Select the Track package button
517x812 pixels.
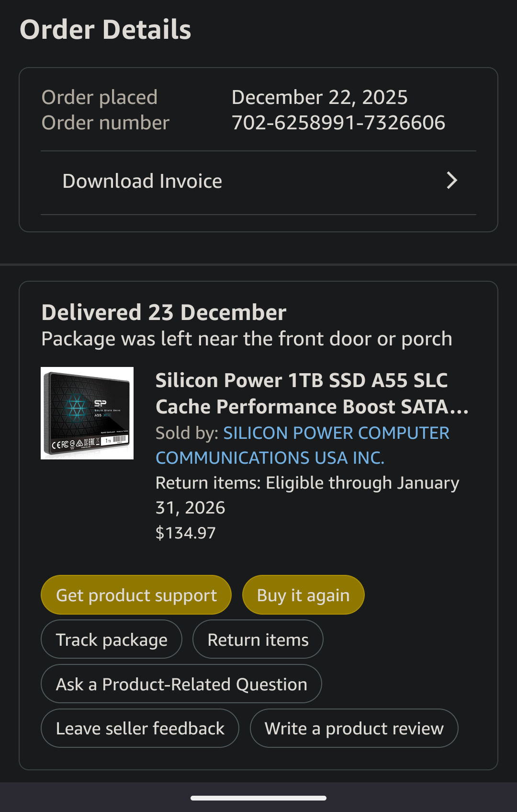(112, 640)
